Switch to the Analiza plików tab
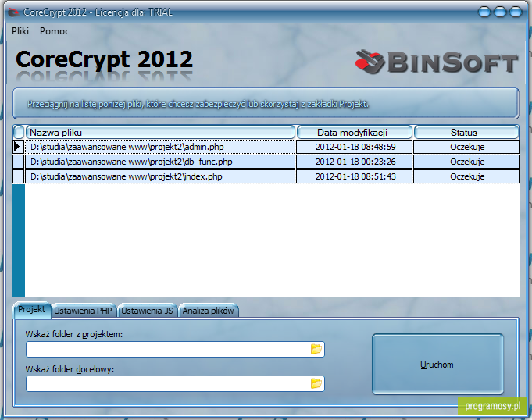The image size is (532, 420). [x=209, y=311]
